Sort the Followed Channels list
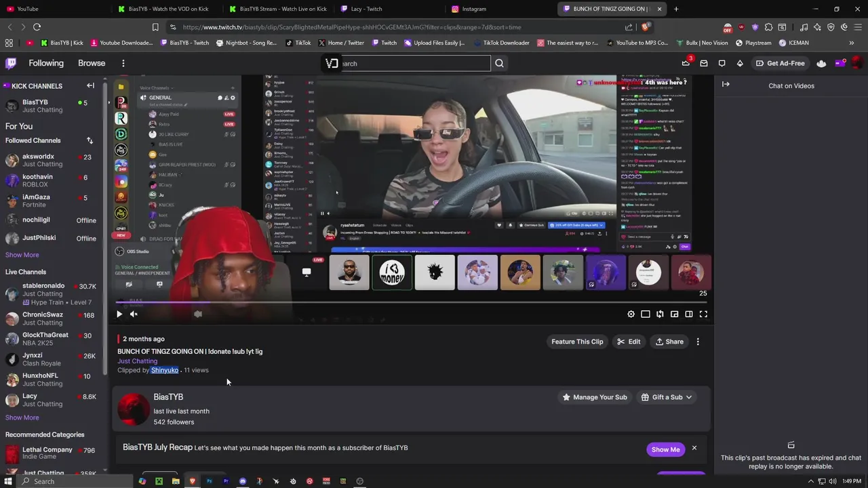This screenshot has width=868, height=488. [x=90, y=140]
